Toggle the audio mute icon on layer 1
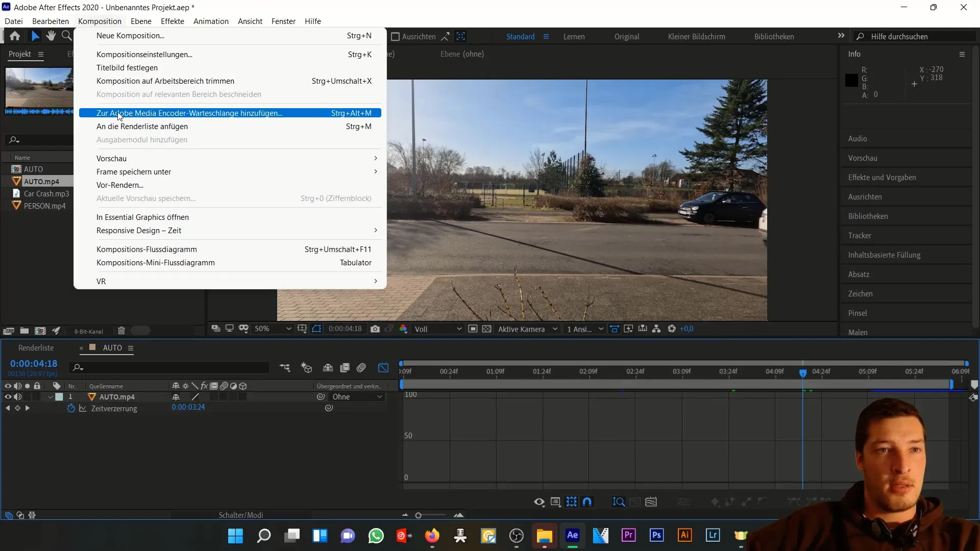Screen dimensions: 980x551 [x=17, y=396]
